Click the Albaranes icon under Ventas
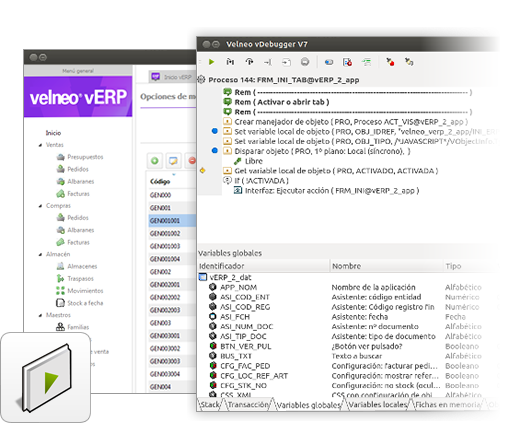This screenshot has width=528, height=424. click(x=61, y=182)
